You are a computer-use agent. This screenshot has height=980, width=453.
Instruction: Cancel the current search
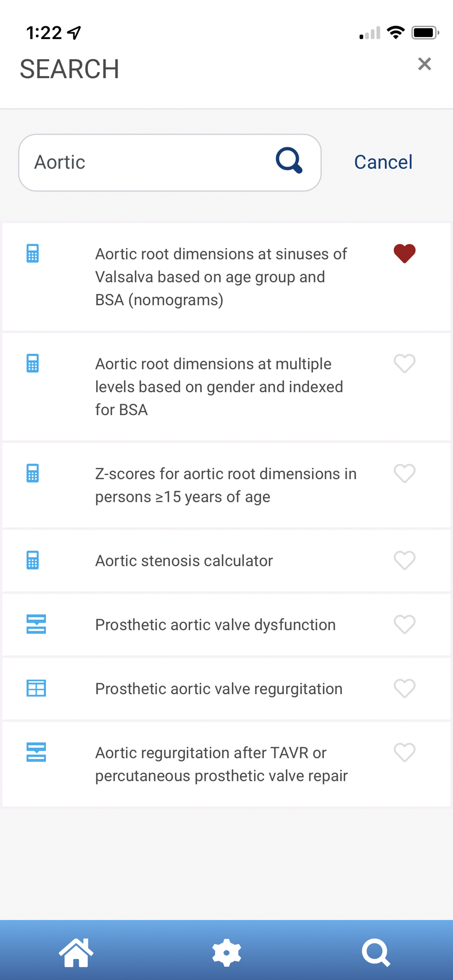383,162
